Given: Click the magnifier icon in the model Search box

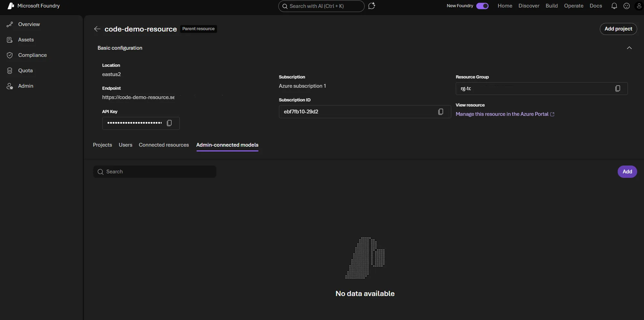Looking at the screenshot, I should pos(100,172).
